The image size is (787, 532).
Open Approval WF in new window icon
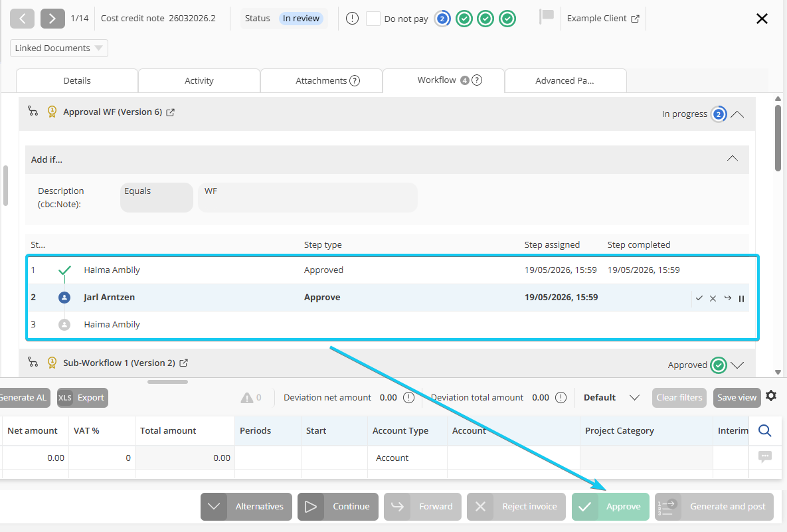[170, 112]
